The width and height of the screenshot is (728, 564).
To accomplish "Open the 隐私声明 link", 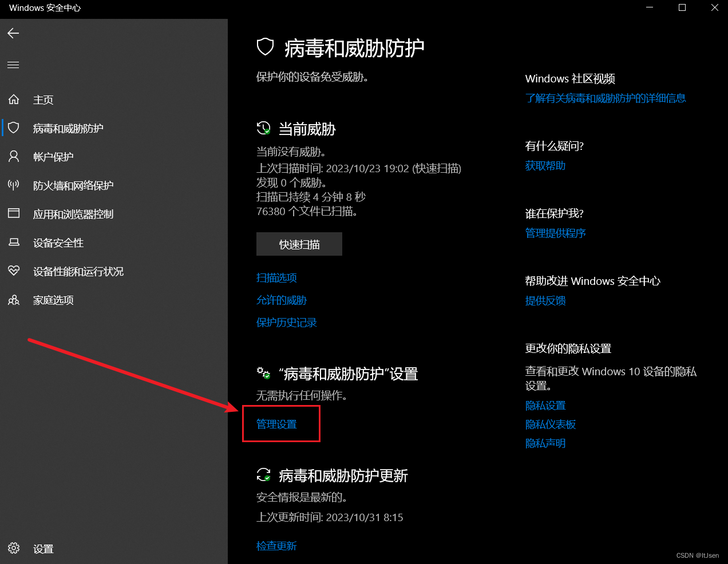I will pos(545,443).
